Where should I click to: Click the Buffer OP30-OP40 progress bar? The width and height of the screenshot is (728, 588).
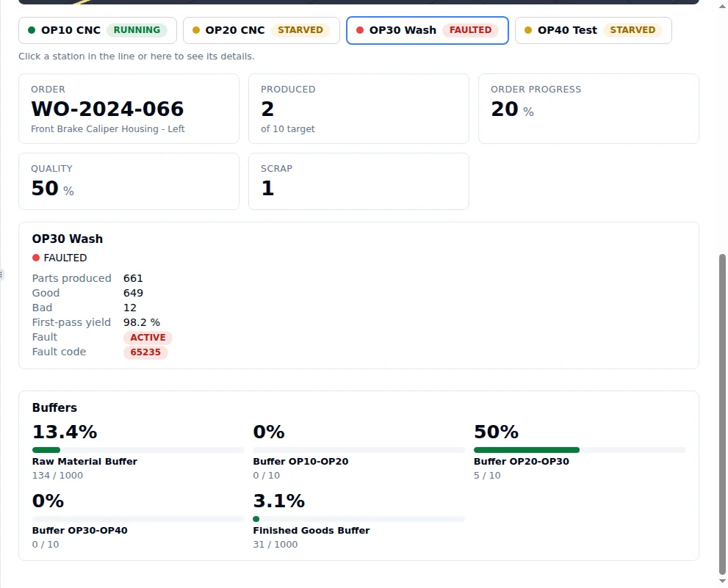[138, 519]
